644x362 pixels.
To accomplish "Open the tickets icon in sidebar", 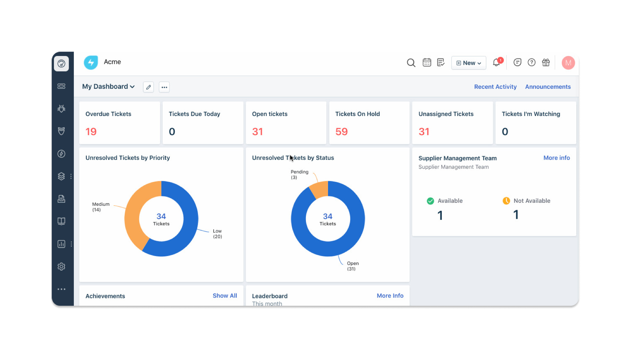I will [x=61, y=86].
